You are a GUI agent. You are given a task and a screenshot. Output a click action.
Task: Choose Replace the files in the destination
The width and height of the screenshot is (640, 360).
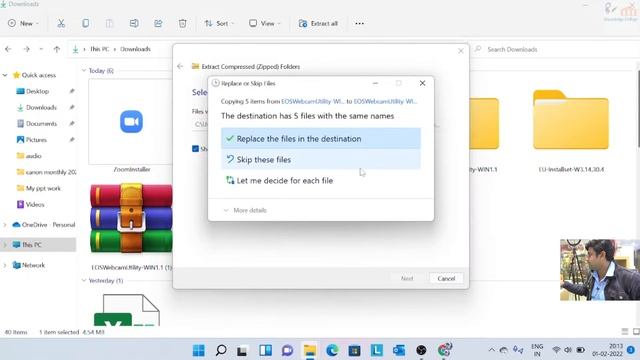321,139
